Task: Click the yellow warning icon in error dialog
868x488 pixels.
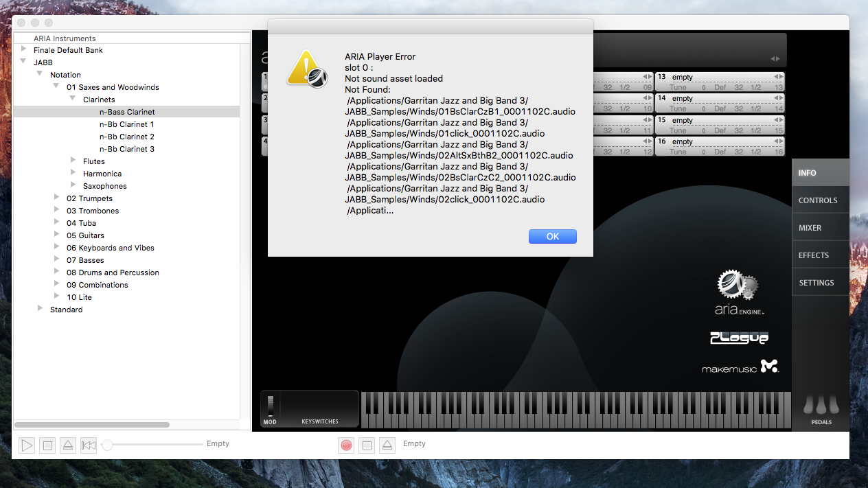Action: [x=306, y=69]
